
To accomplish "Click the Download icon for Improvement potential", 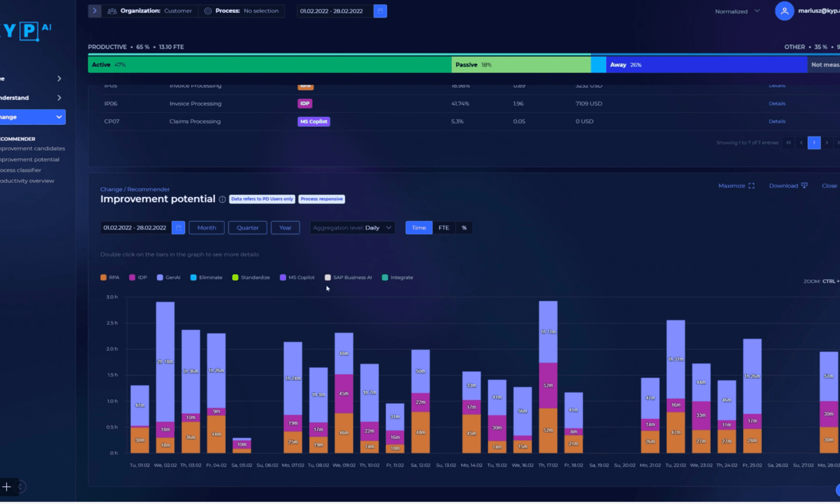I will [x=805, y=185].
